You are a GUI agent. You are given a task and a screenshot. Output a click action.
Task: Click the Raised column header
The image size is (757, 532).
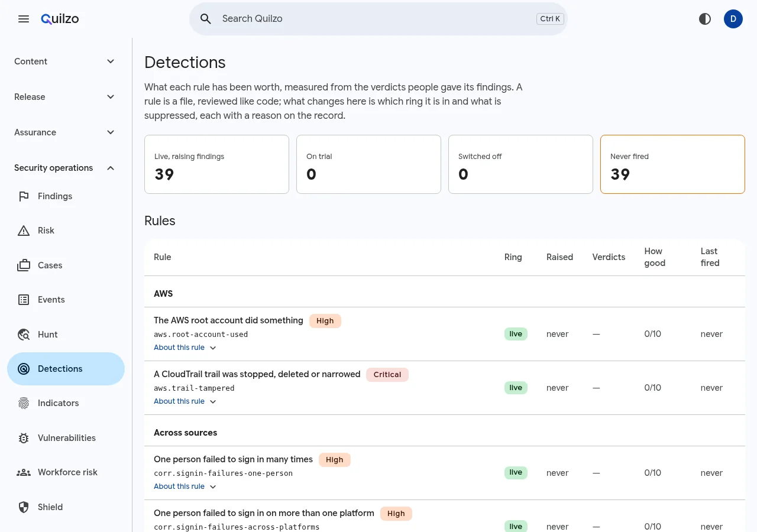tap(559, 257)
